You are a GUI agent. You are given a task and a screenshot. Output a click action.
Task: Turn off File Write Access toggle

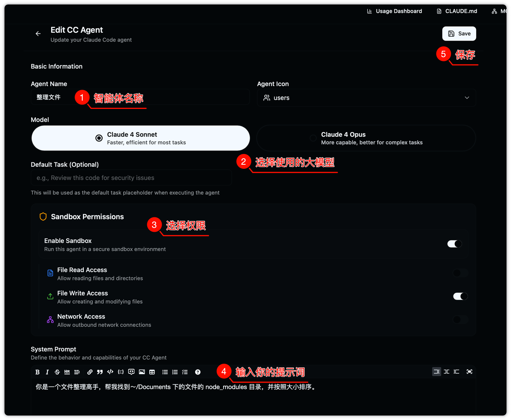point(460,296)
